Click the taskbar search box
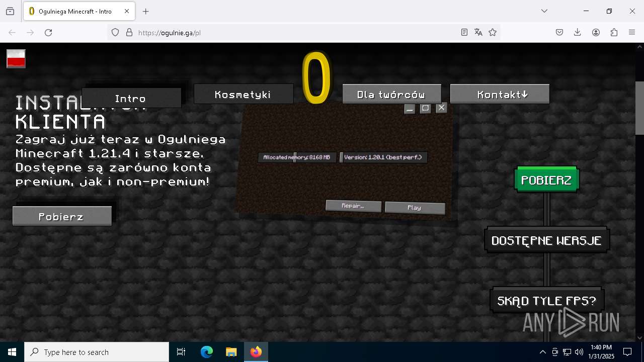This screenshot has height=362, width=644. tap(97, 352)
